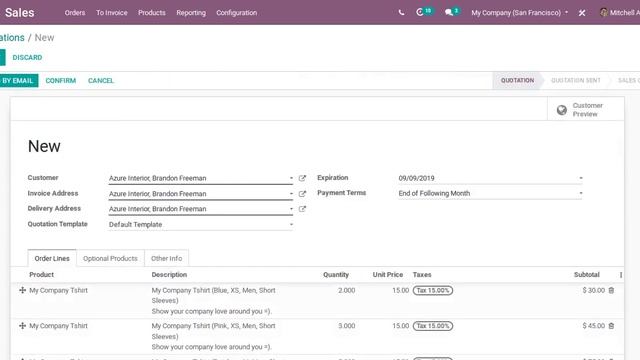Click the Cancel button

(101, 80)
